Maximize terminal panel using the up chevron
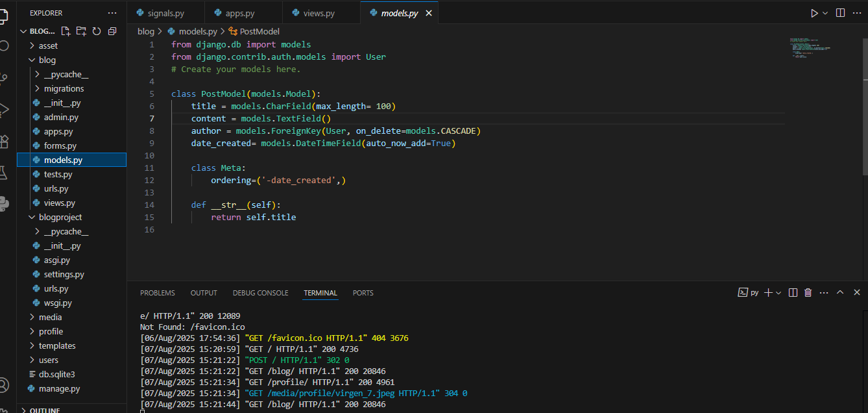The image size is (868, 413). [x=840, y=293]
